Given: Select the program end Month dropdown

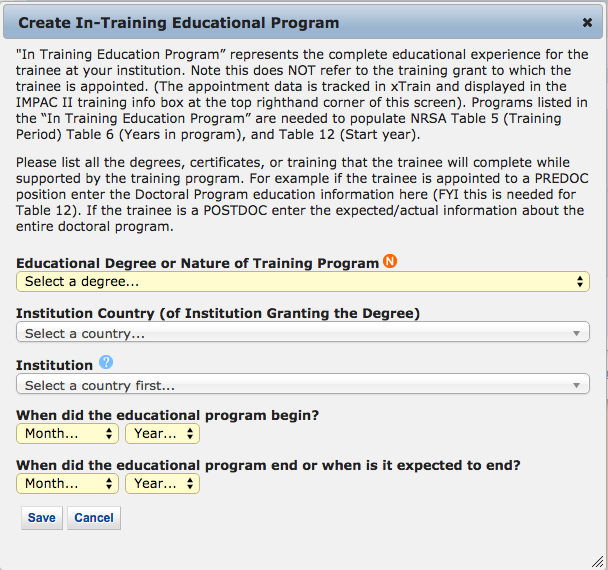Looking at the screenshot, I should 67,484.
